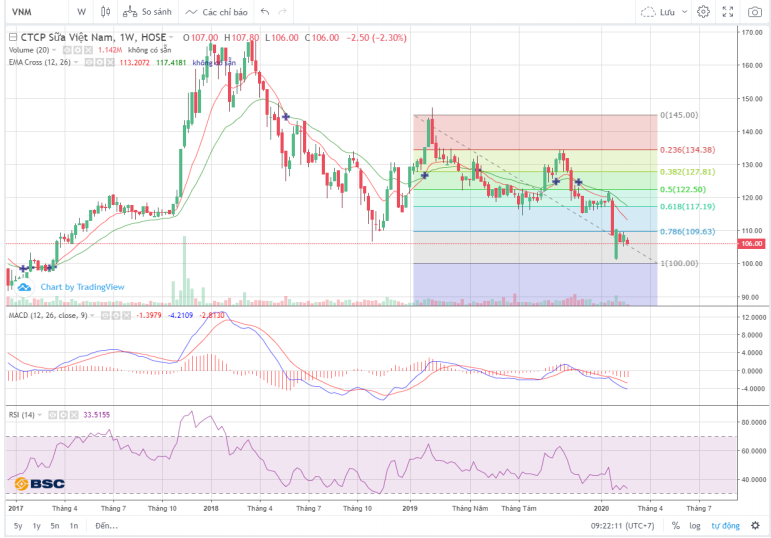
Task: Remove the RSI indicator
Action: (x=74, y=415)
